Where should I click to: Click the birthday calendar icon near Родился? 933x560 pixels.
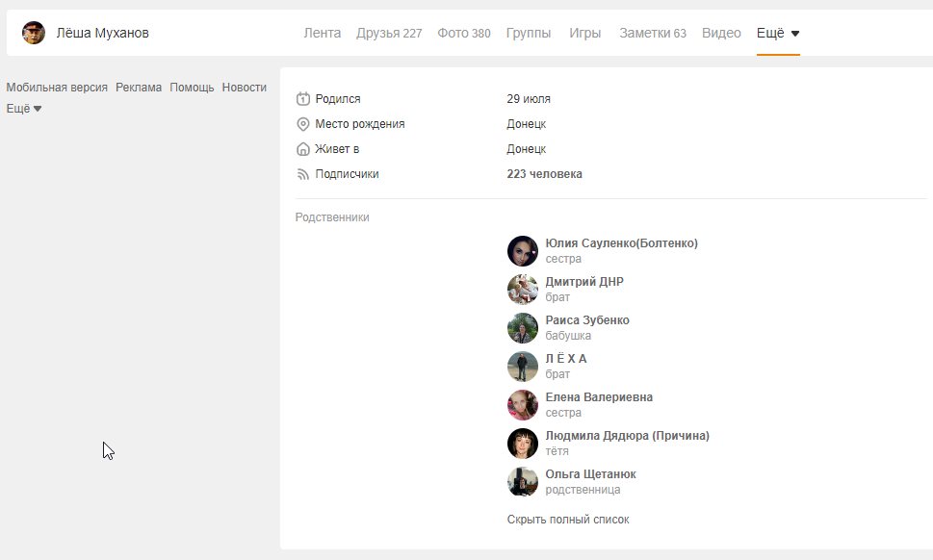coord(303,99)
